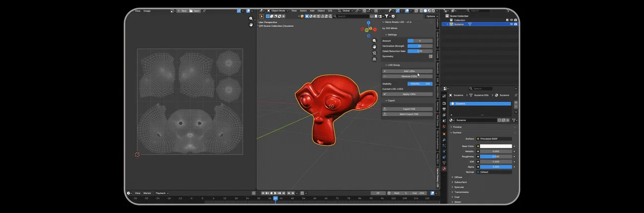Click the Export FBX button
The width and height of the screenshot is (644, 213).
407,109
